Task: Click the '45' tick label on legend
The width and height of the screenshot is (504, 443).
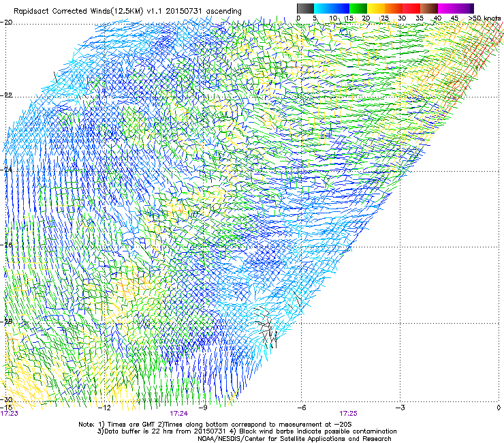Action: (454, 18)
